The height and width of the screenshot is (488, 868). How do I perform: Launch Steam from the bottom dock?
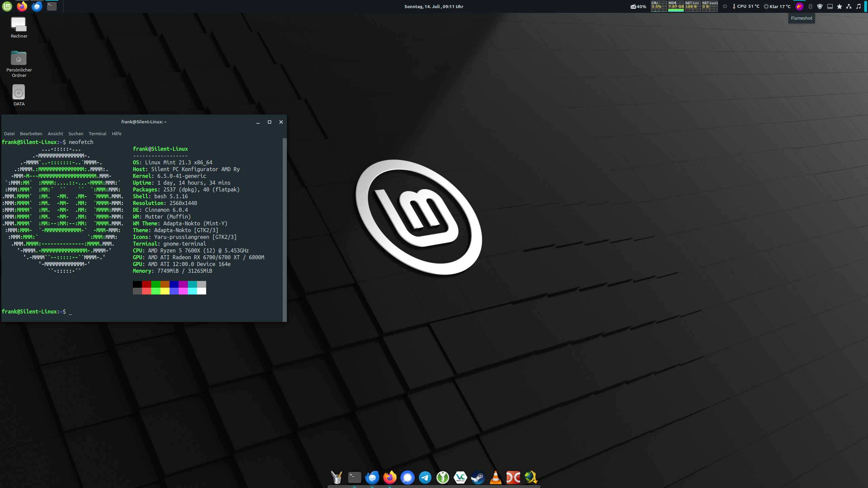tap(478, 477)
